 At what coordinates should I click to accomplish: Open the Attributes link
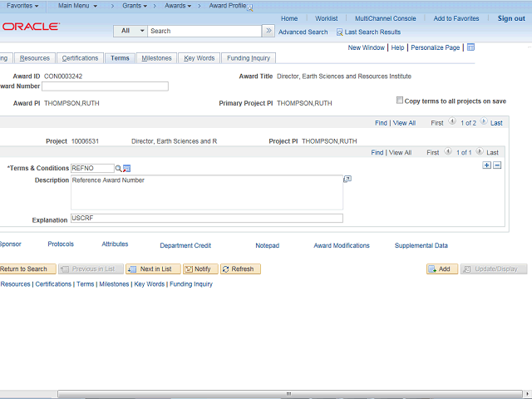click(x=115, y=244)
